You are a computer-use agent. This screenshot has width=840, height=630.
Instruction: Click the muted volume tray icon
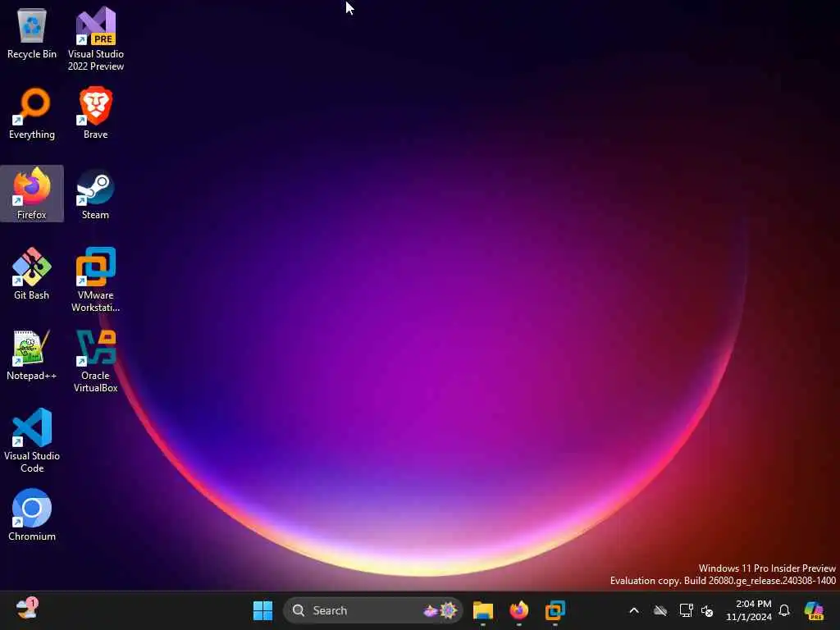tap(707, 610)
